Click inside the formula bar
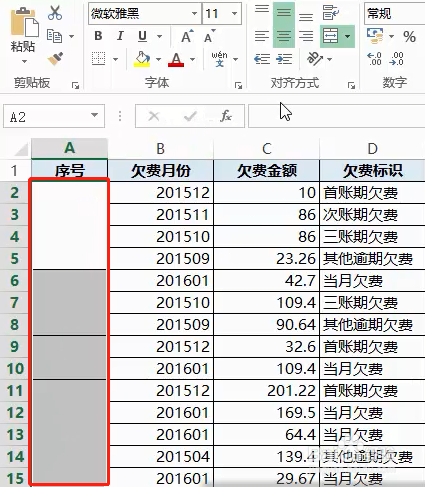 (x=337, y=116)
